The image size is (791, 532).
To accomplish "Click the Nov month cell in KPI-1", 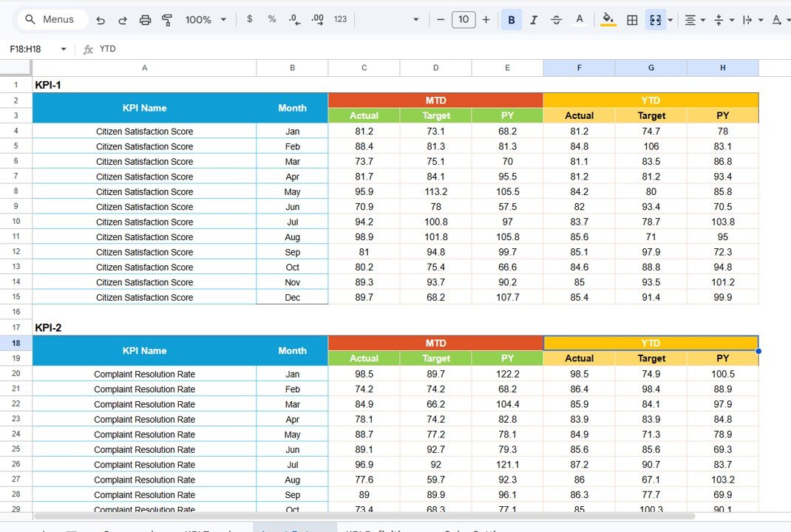I will (x=292, y=282).
